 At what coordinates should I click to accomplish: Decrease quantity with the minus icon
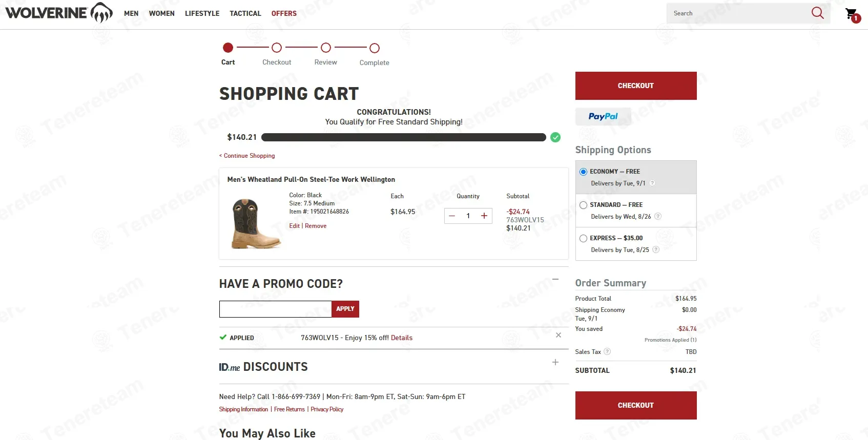[x=452, y=216]
